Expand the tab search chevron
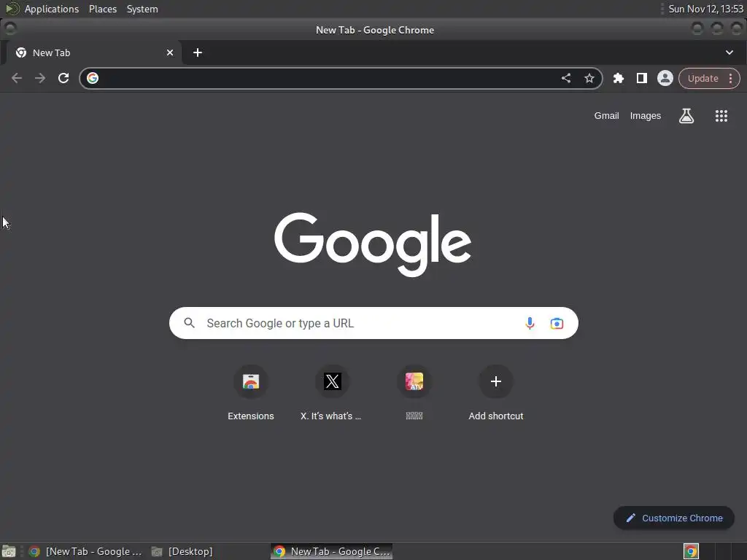This screenshot has width=747, height=560. pos(729,52)
